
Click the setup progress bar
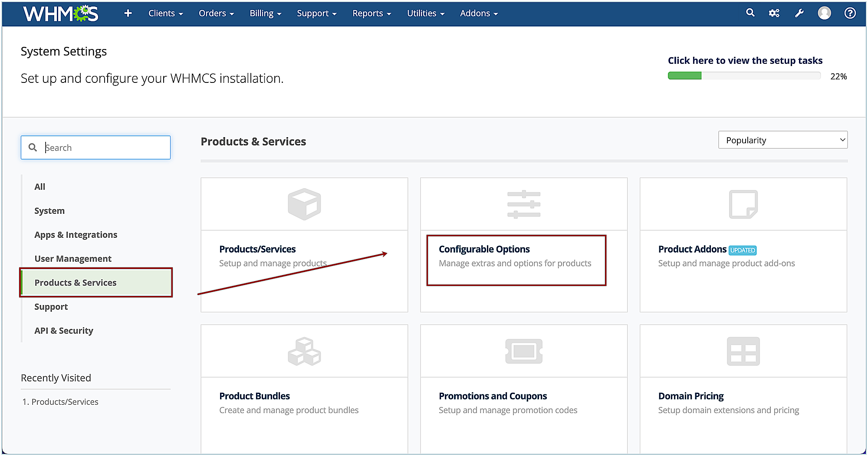pos(744,76)
